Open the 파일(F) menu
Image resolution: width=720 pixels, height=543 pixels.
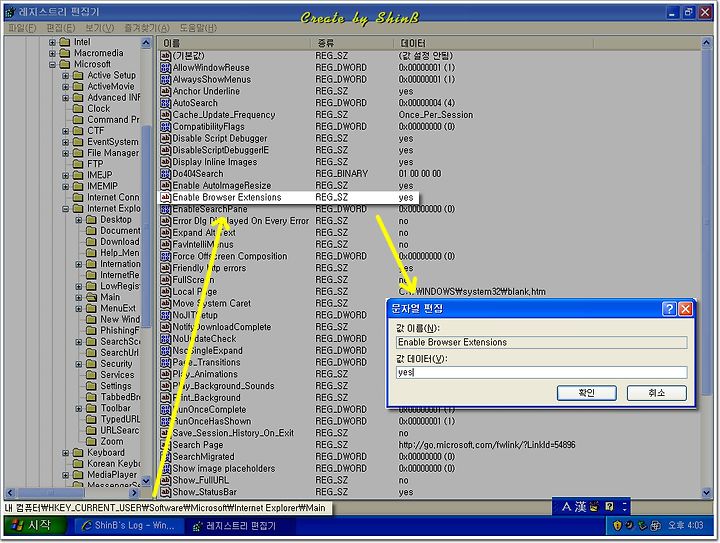tap(22, 28)
